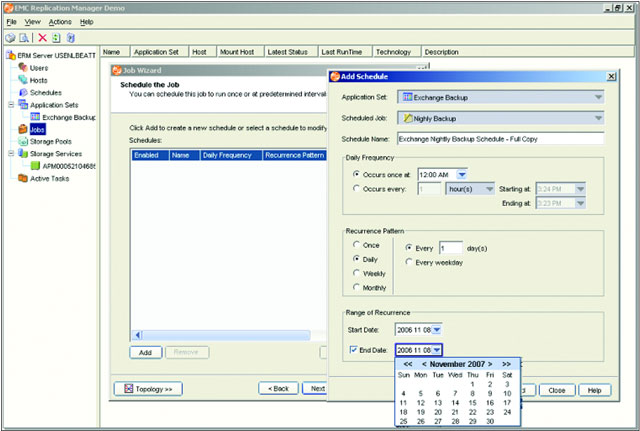Image resolution: width=640 pixels, height=431 pixels.
Task: Click the Close button in Add Schedule
Action: pyautogui.click(x=557, y=390)
